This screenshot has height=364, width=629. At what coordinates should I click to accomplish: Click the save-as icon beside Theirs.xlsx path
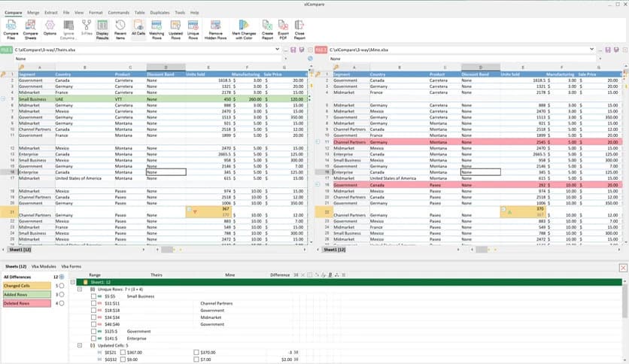click(302, 50)
